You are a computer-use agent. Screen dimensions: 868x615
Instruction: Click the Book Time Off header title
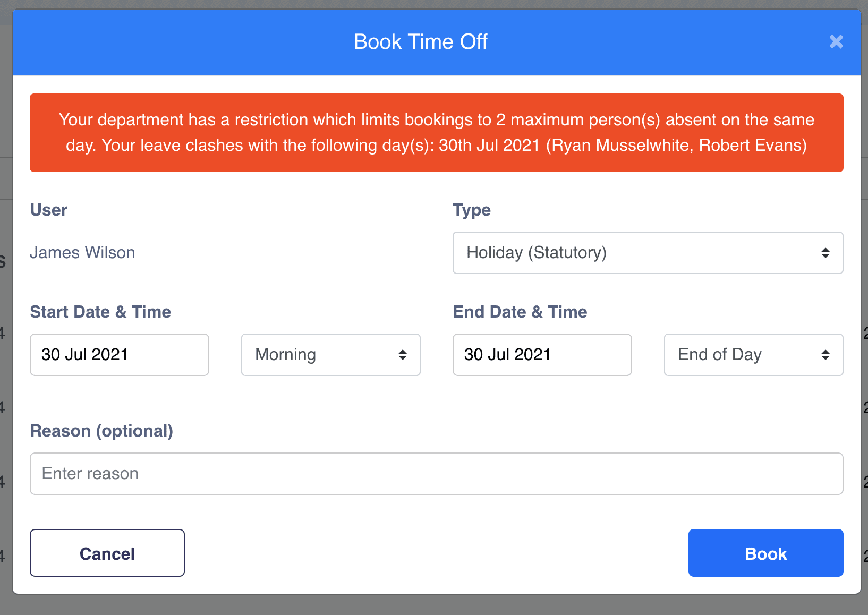click(420, 42)
